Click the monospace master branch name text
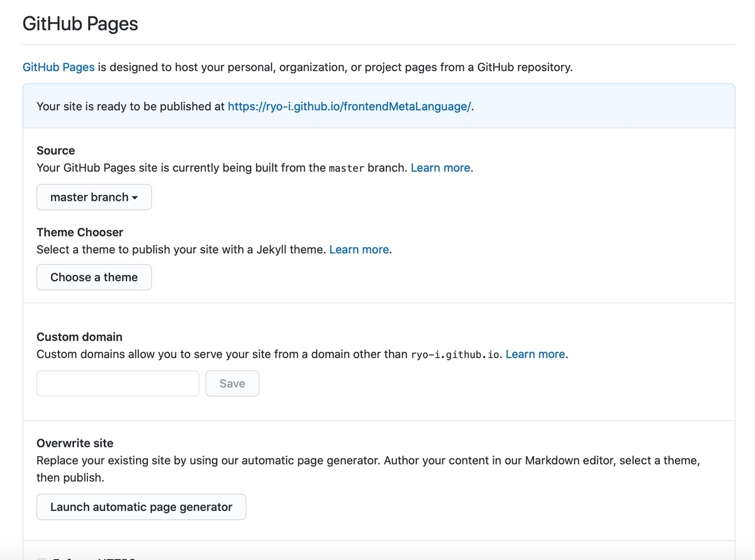This screenshot has width=755, height=560. point(347,169)
